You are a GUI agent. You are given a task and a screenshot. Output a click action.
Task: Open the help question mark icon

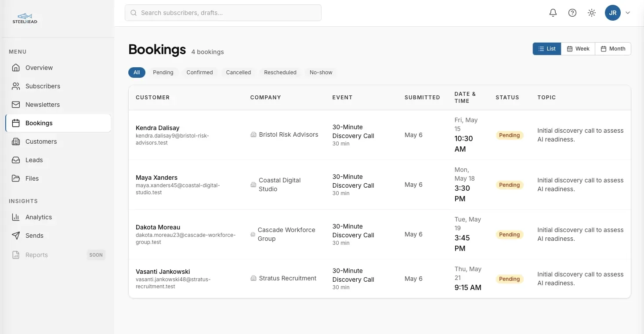click(572, 13)
